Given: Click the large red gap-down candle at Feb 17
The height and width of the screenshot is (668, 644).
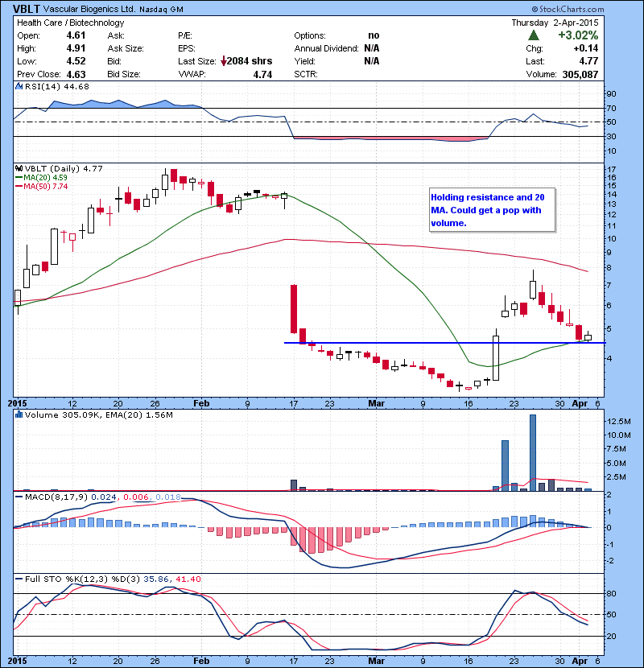Looking at the screenshot, I should click(x=294, y=309).
